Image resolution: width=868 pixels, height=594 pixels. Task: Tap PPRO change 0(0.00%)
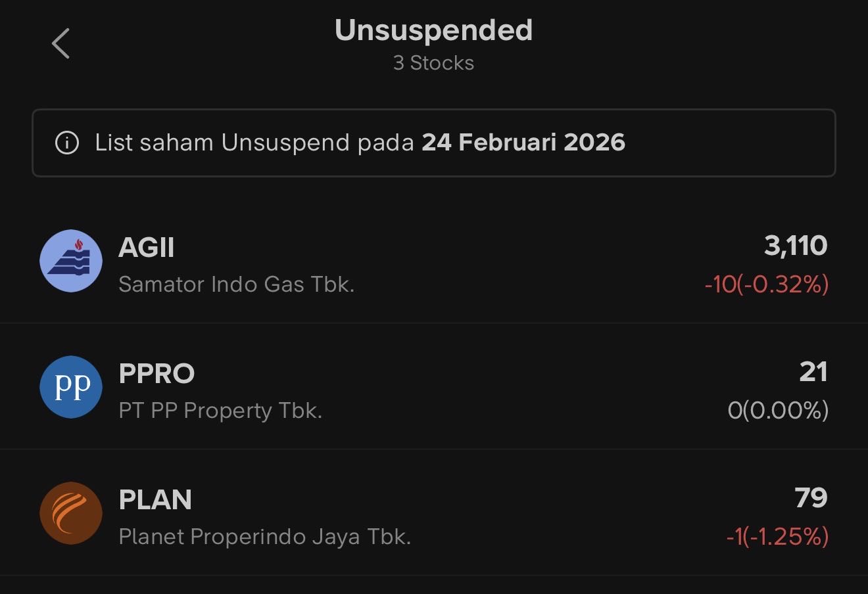tap(778, 411)
